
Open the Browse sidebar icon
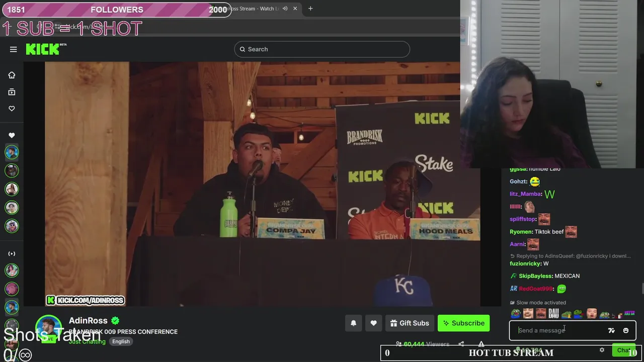tap(12, 92)
